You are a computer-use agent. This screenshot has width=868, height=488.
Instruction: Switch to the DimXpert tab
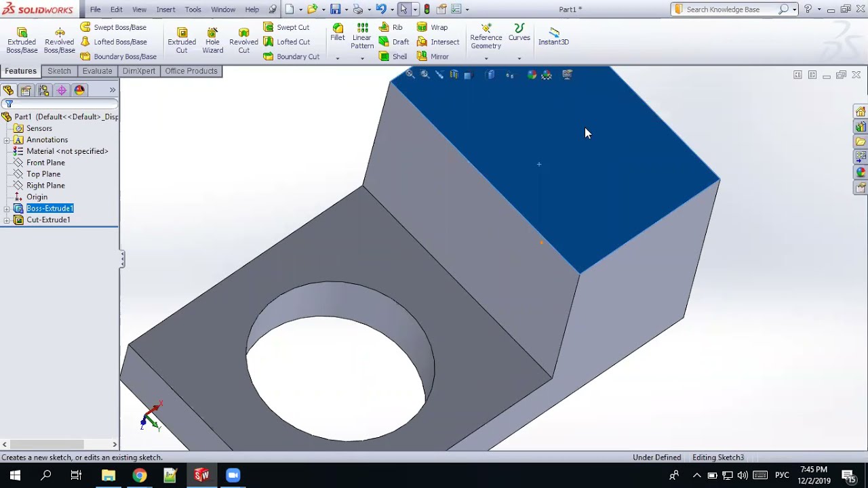pyautogui.click(x=138, y=71)
